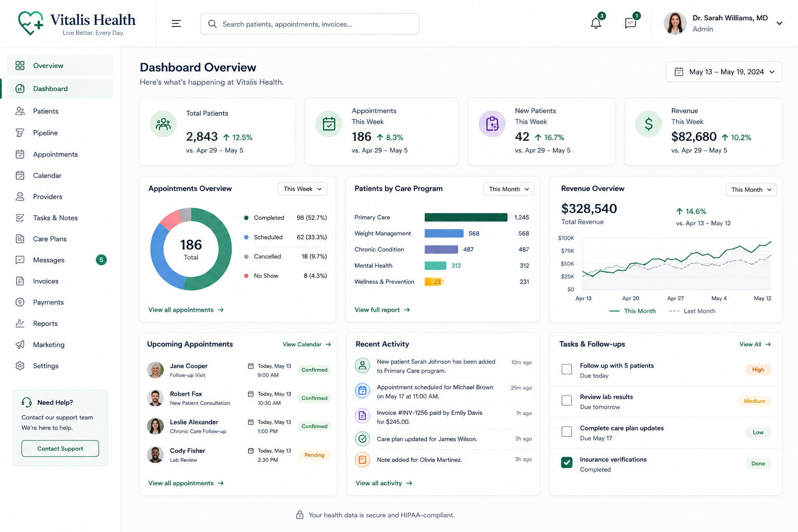Open Patients by Care Program This Month dropdown
The height and width of the screenshot is (532, 798).
point(509,189)
